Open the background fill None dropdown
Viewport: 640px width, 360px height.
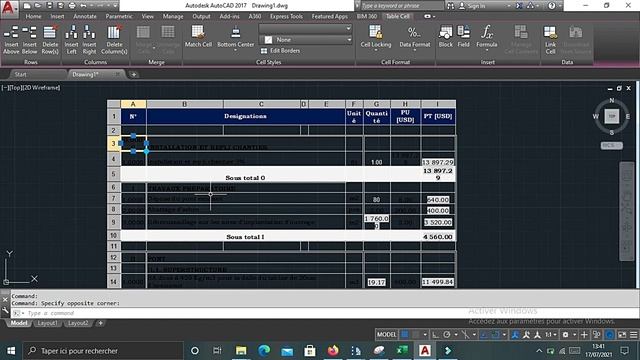349,40
